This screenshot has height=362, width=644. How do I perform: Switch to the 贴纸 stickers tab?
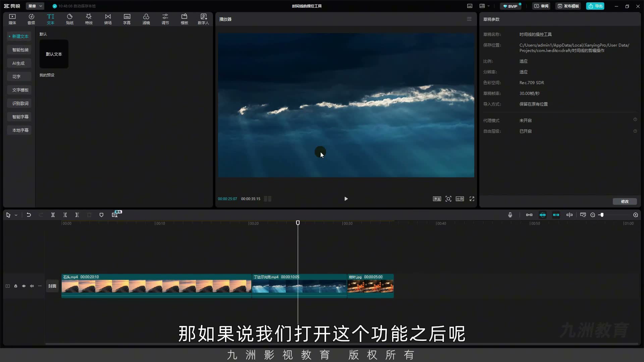70,19
